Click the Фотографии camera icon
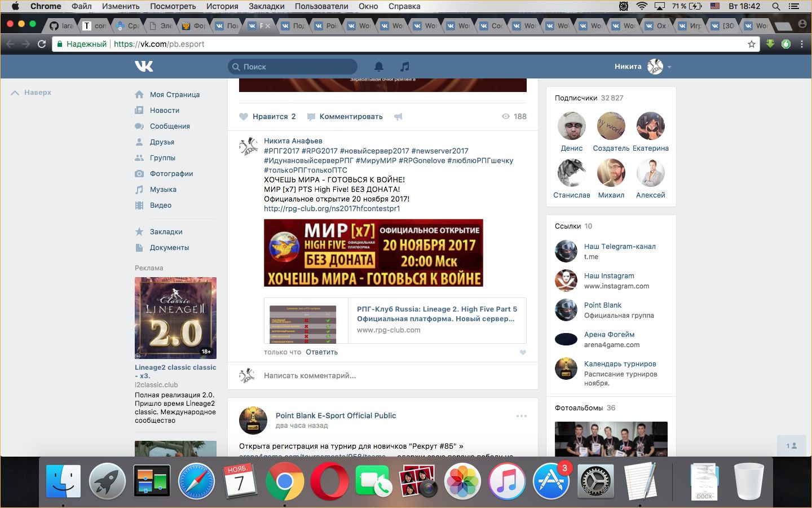Screen dimensions: 812x508 pos(139,174)
